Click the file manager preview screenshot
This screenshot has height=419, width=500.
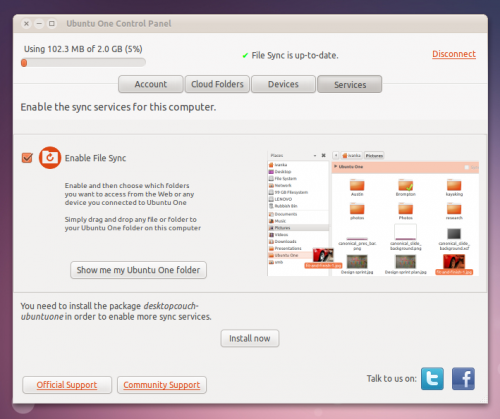373,213
